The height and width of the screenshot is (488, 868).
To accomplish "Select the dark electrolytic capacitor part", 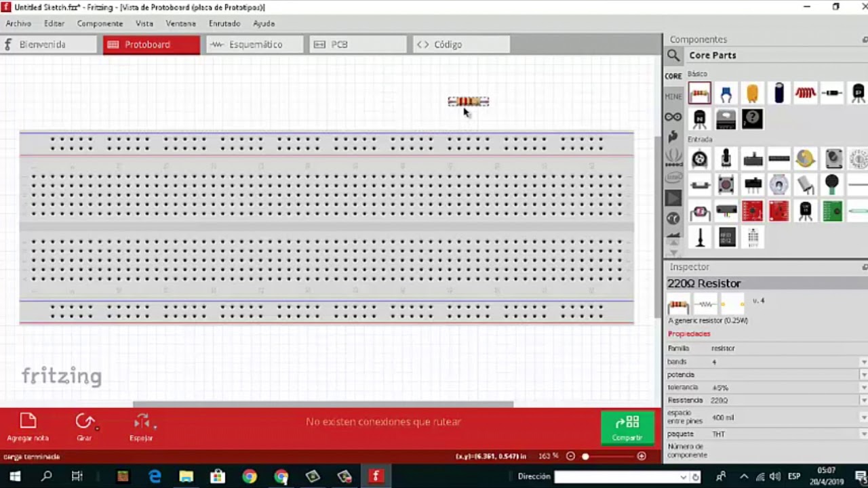I will pyautogui.click(x=778, y=93).
